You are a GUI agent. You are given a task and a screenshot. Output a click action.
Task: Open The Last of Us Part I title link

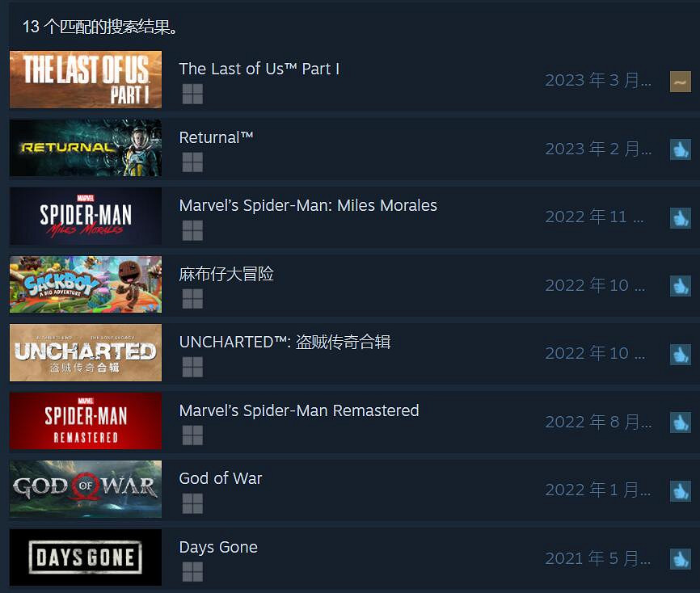(x=259, y=69)
